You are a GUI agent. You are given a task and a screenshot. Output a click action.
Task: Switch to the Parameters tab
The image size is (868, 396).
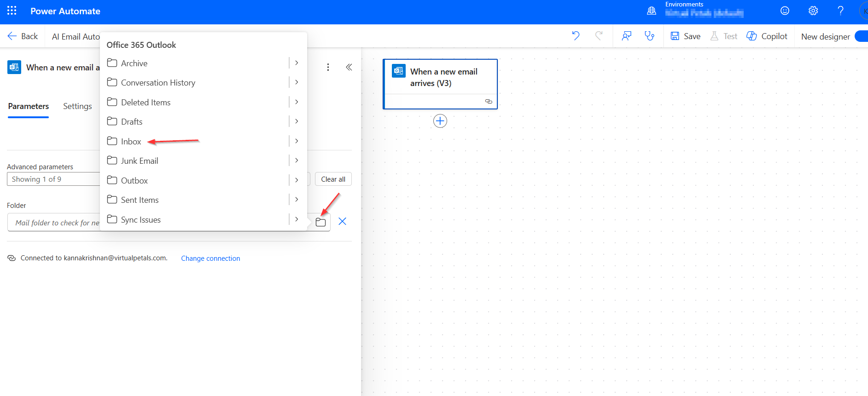pyautogui.click(x=29, y=106)
